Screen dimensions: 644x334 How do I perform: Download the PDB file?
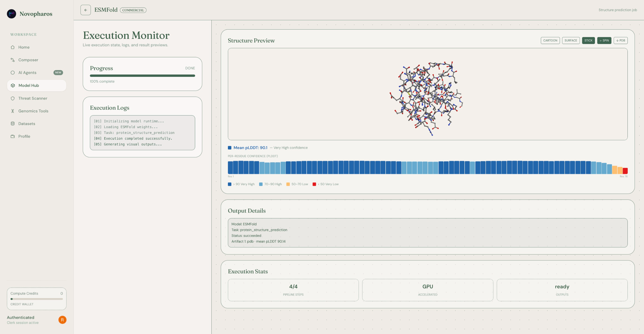point(621,40)
